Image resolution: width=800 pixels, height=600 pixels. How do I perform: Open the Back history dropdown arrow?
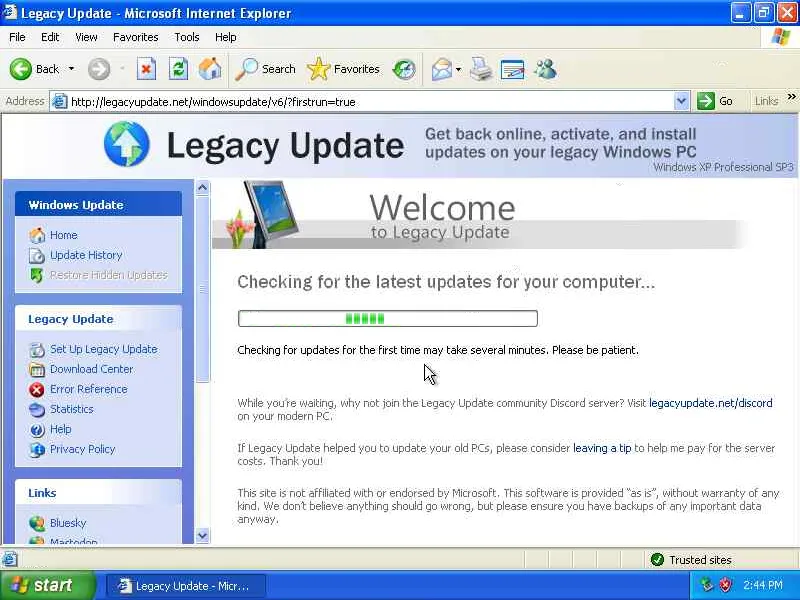(x=71, y=69)
